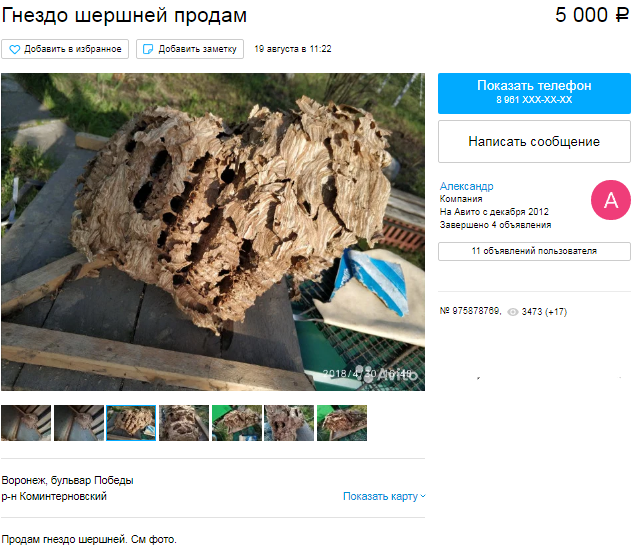Click the pink avatar with letter A
644x560 pixels.
tap(611, 200)
